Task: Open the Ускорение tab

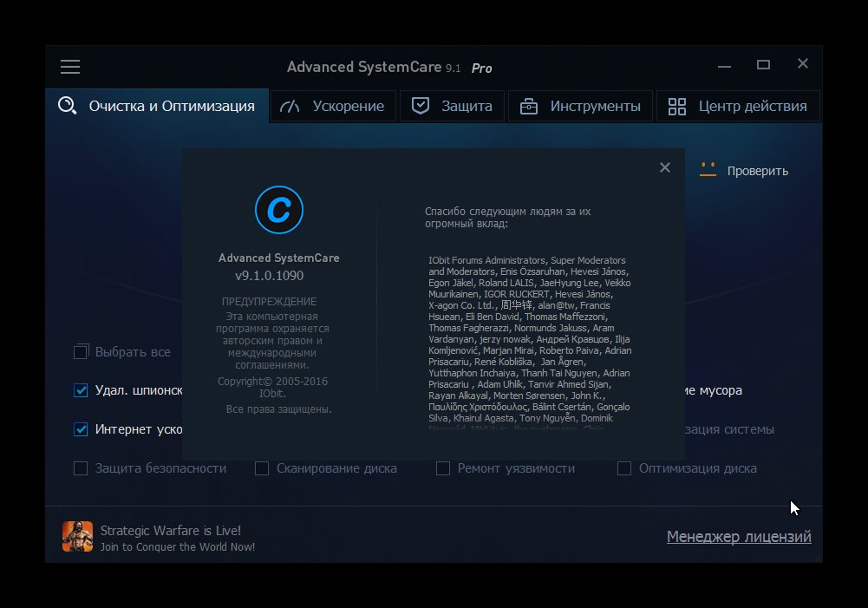Action: click(333, 106)
